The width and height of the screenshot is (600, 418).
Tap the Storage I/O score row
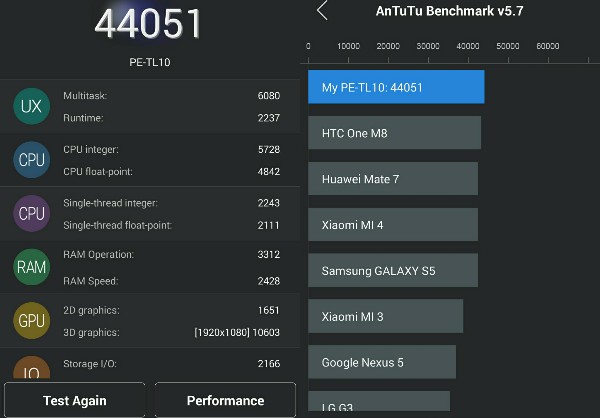[x=171, y=363]
